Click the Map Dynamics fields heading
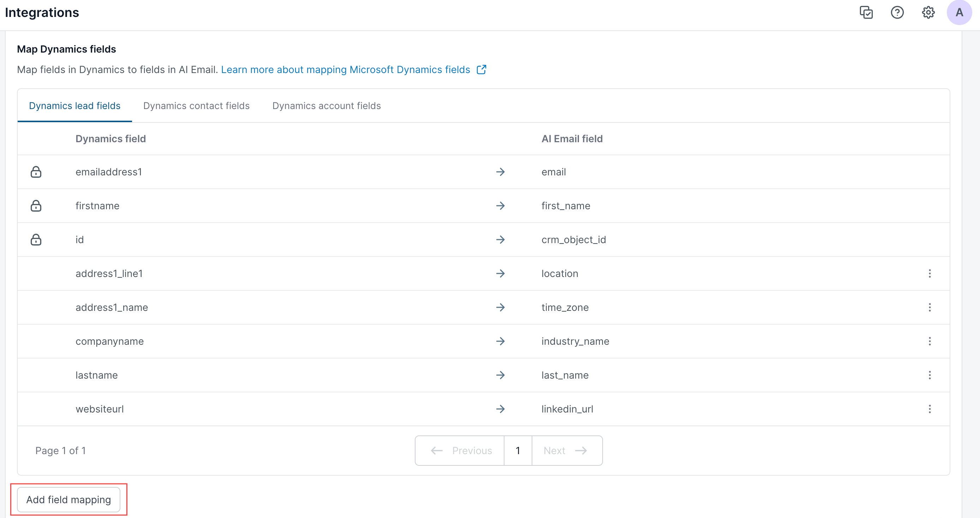This screenshot has height=518, width=980. (67, 49)
